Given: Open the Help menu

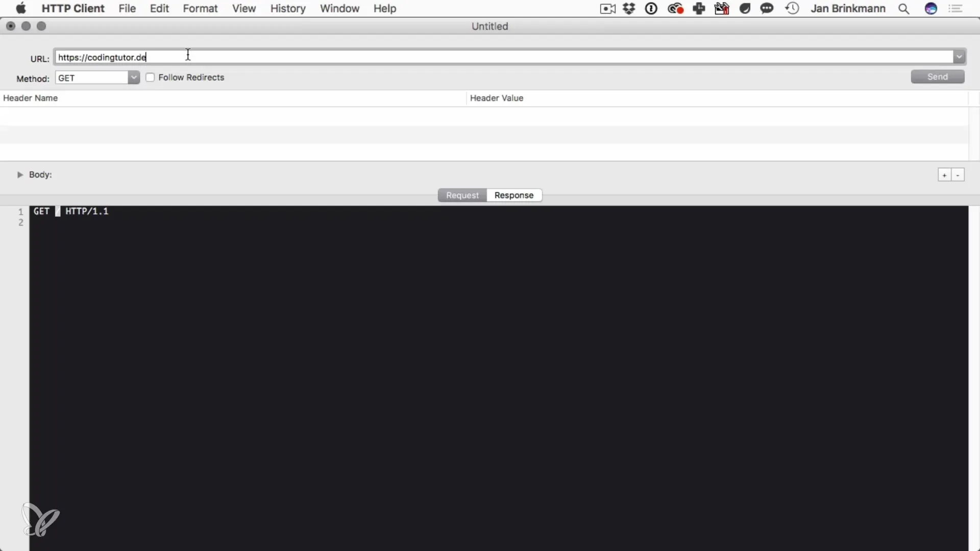Looking at the screenshot, I should click(x=385, y=9).
